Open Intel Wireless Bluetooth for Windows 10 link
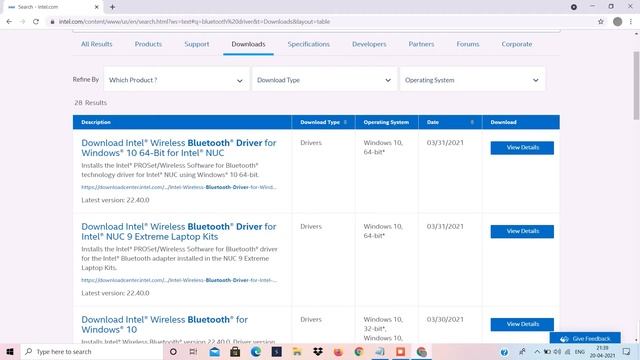This screenshot has height=360, width=640. coord(164,324)
